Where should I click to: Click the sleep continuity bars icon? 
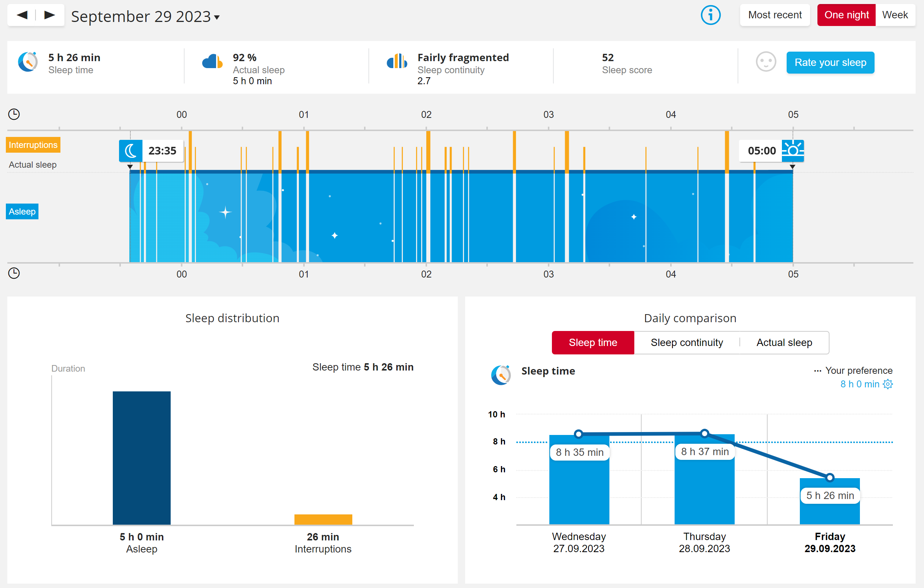coord(397,62)
